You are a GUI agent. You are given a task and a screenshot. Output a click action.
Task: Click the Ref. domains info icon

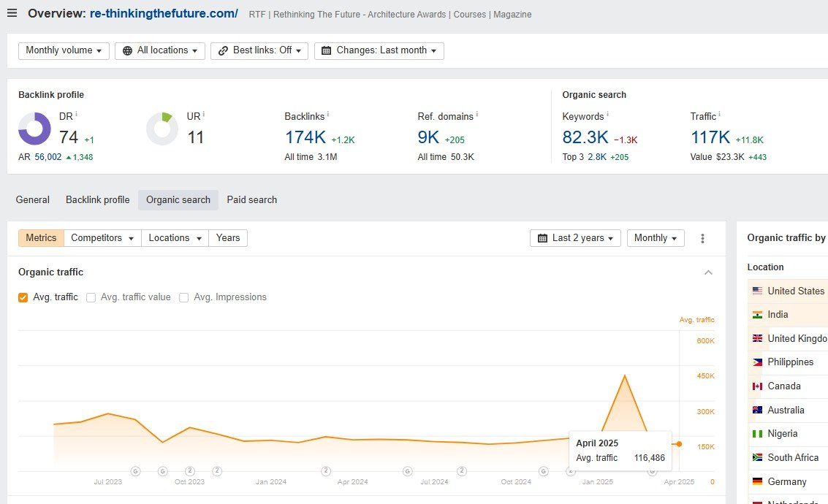pyautogui.click(x=476, y=114)
